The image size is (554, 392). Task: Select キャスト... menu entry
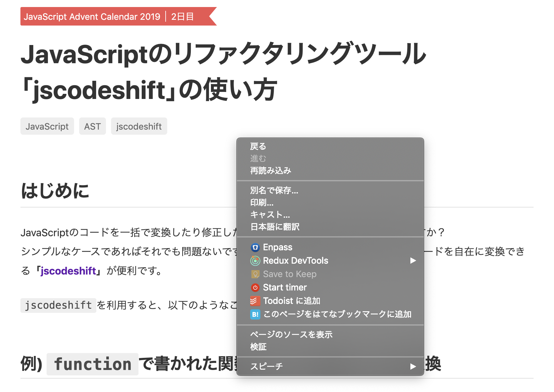click(x=270, y=215)
